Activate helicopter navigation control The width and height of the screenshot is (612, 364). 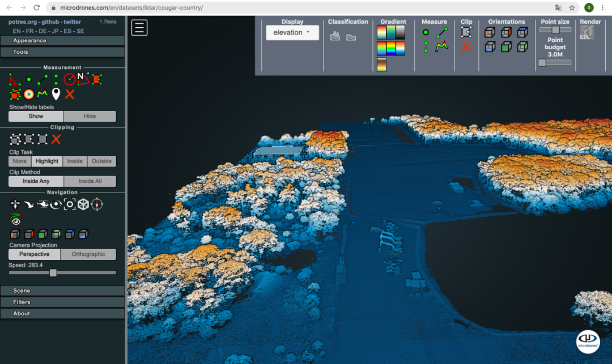42,204
